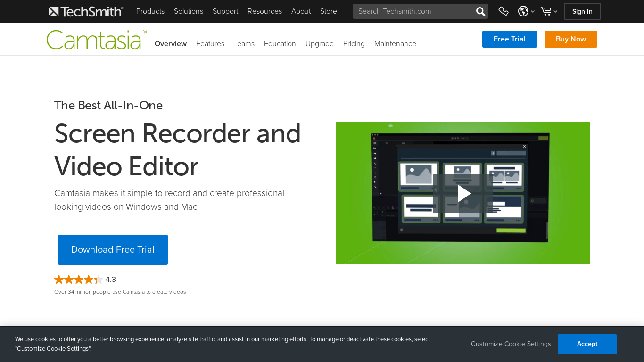Select the Teams tab

coord(244,44)
